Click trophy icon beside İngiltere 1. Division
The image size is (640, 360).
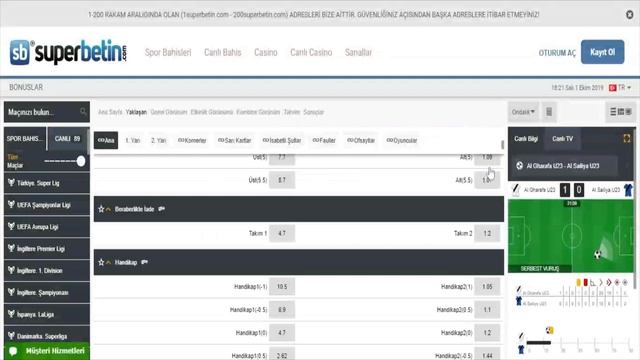11,270
